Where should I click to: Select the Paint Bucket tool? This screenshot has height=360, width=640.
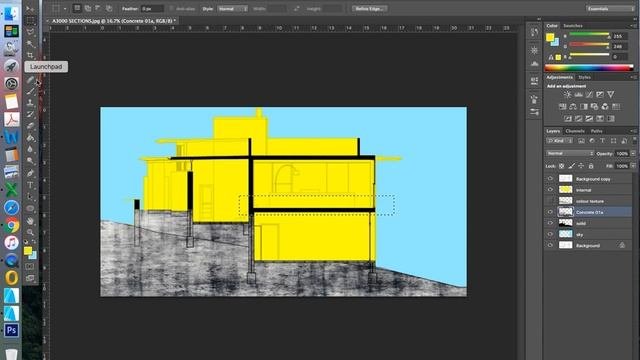[30, 138]
